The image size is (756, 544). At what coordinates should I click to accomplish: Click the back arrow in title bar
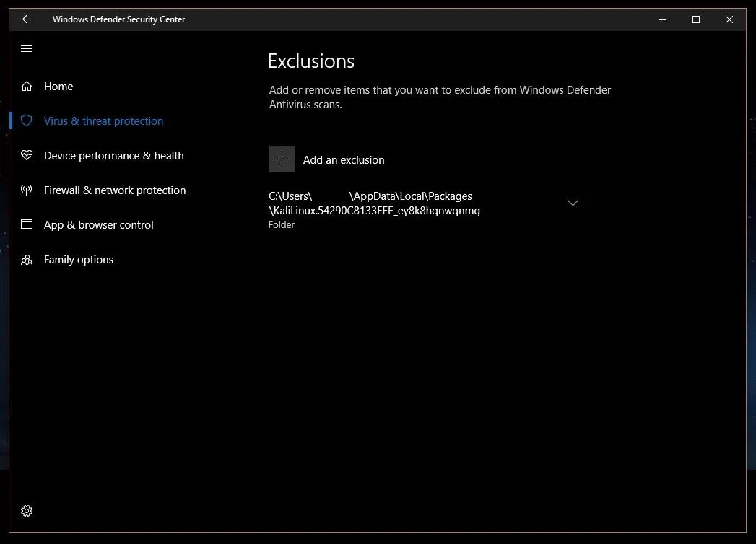27,19
